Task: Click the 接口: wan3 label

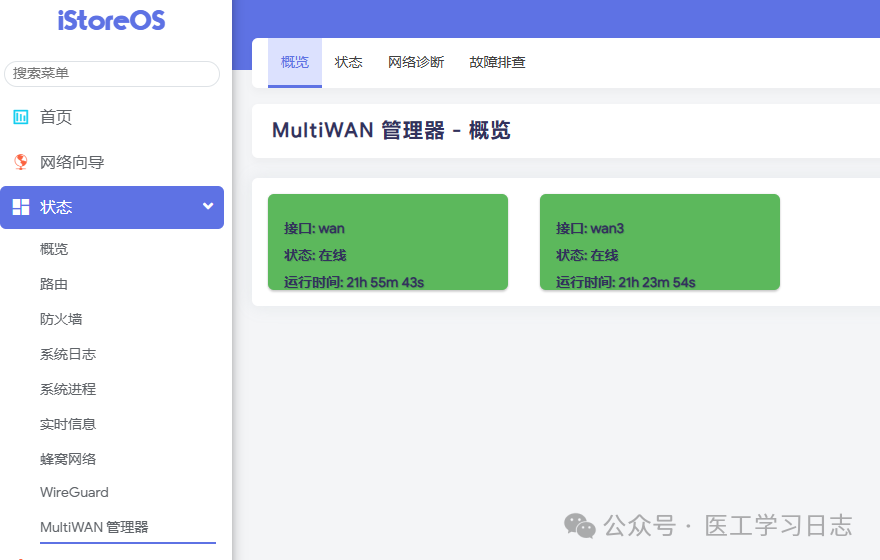Action: (x=590, y=228)
